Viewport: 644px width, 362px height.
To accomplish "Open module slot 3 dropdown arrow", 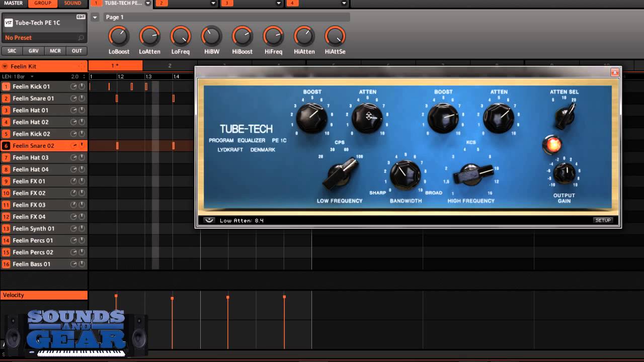I will [279, 3].
